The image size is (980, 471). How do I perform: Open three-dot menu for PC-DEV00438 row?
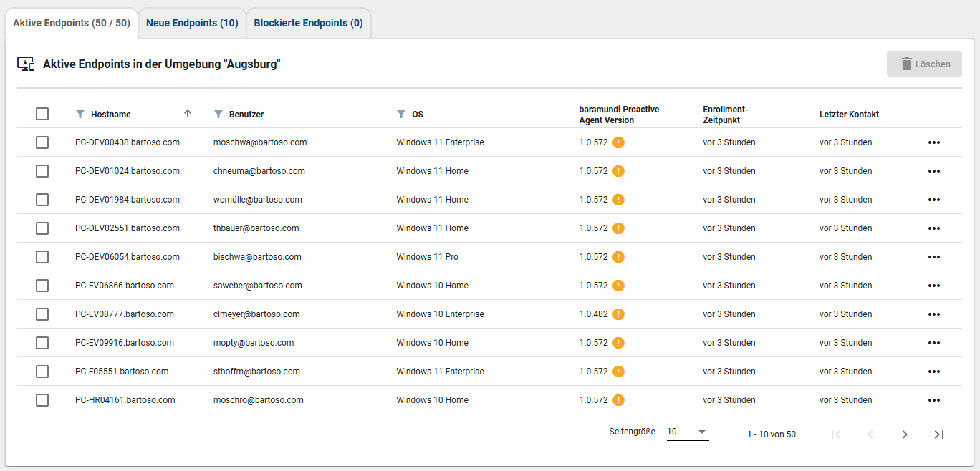click(x=933, y=142)
